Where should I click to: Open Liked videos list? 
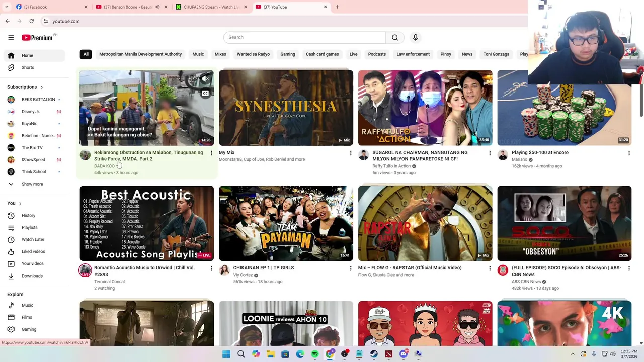[35, 251]
